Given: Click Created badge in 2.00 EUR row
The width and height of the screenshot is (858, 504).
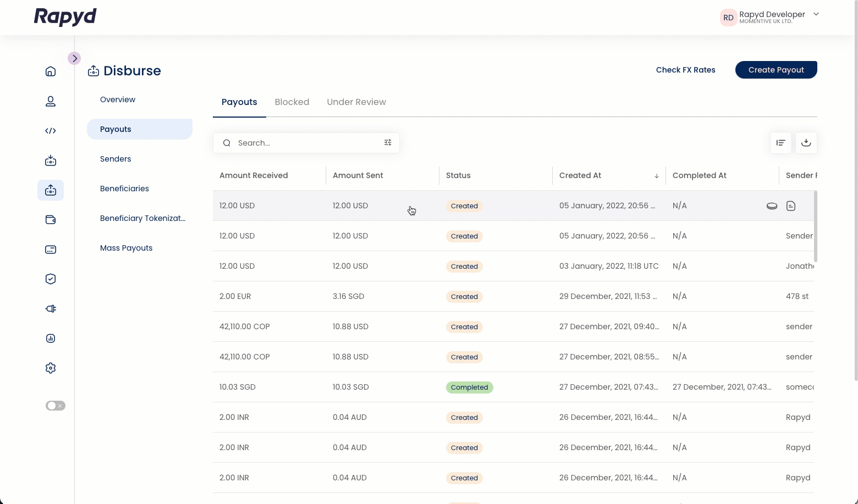Looking at the screenshot, I should pyautogui.click(x=464, y=297).
